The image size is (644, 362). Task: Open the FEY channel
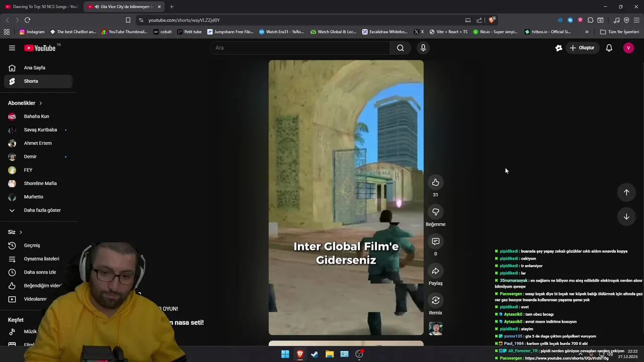(38, 170)
